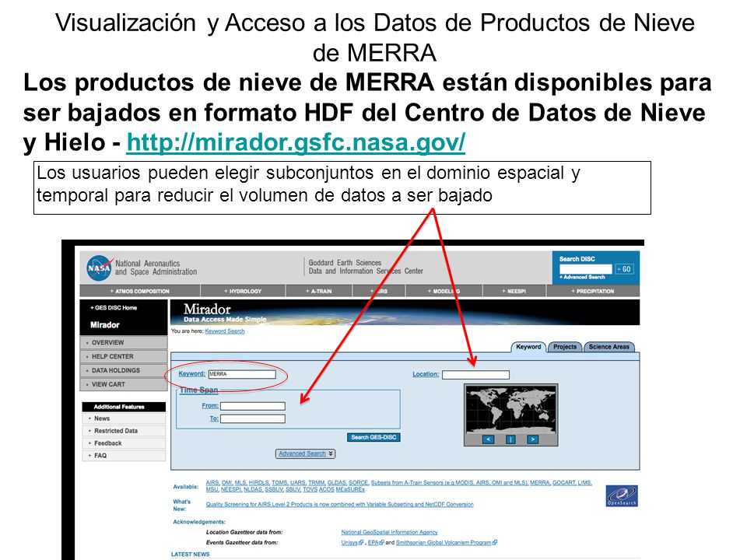Open the Quality Screening for AIRS news link

coord(340,504)
